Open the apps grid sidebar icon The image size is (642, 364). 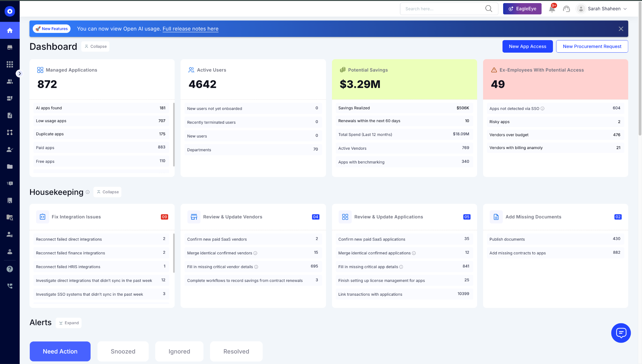10,64
